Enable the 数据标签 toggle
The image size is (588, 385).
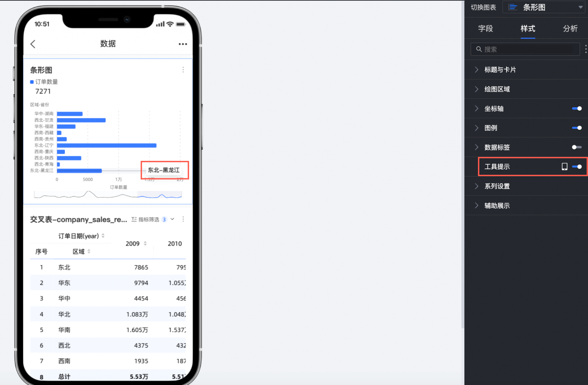pos(577,147)
